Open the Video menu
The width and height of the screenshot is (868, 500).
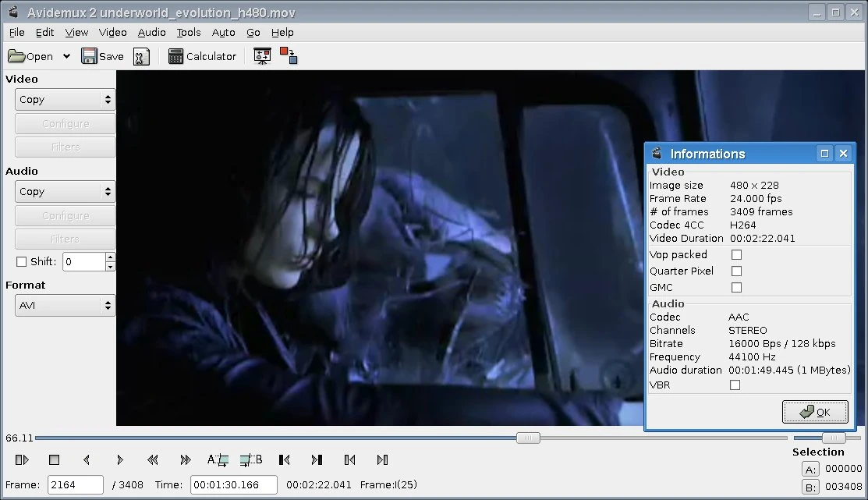pyautogui.click(x=112, y=32)
